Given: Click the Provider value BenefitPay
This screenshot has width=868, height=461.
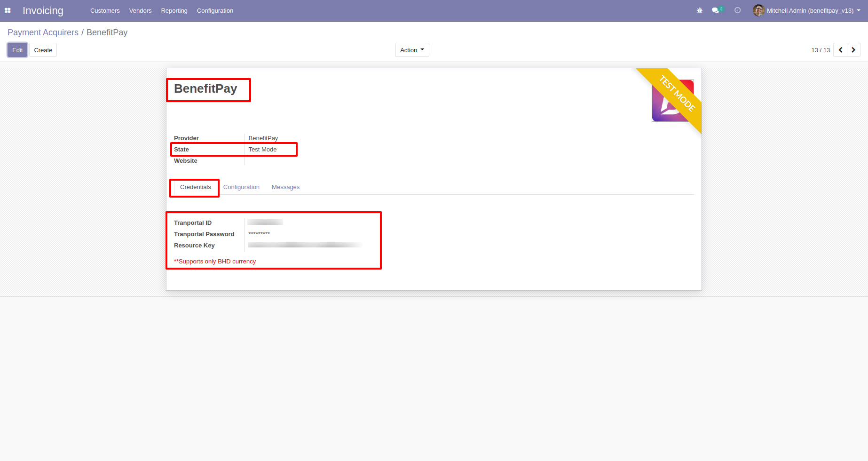Looking at the screenshot, I should coord(263,138).
